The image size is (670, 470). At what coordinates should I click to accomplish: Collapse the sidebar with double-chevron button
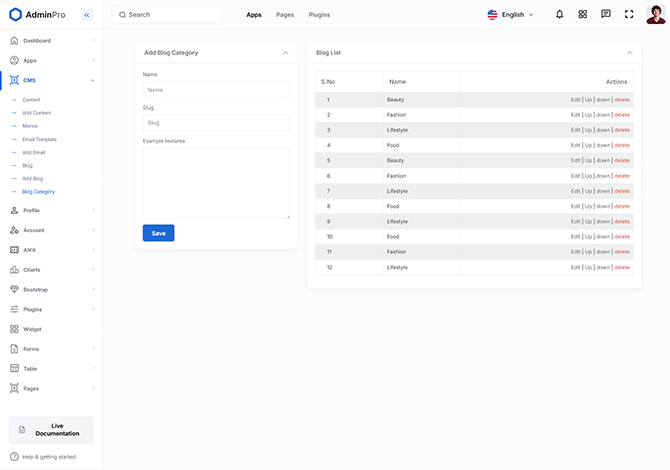(87, 15)
